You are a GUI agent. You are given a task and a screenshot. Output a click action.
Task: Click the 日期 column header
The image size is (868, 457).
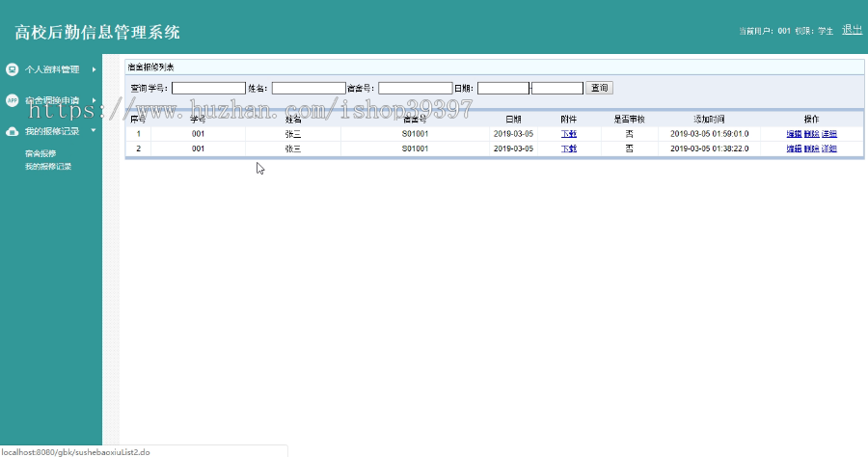click(x=513, y=119)
